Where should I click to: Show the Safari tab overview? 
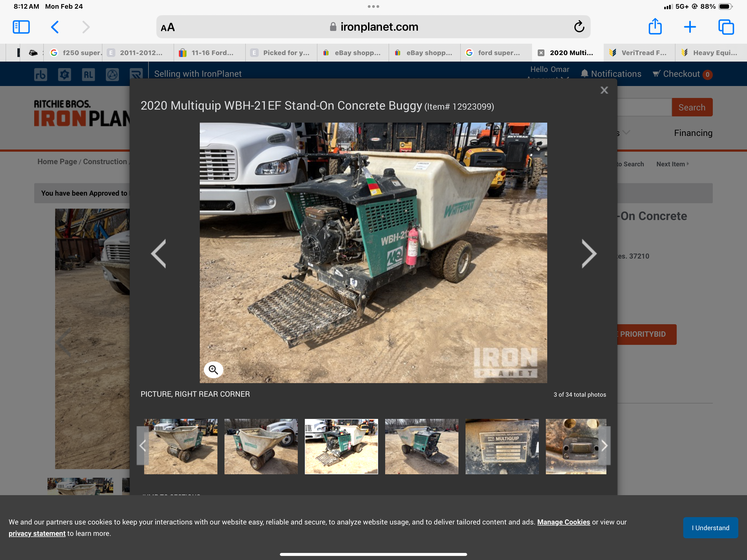(x=726, y=27)
